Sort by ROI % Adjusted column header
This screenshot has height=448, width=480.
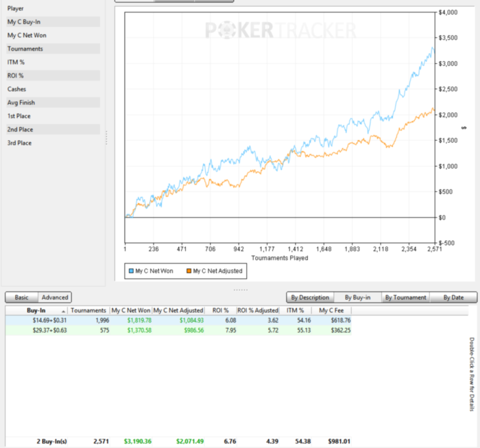258,311
